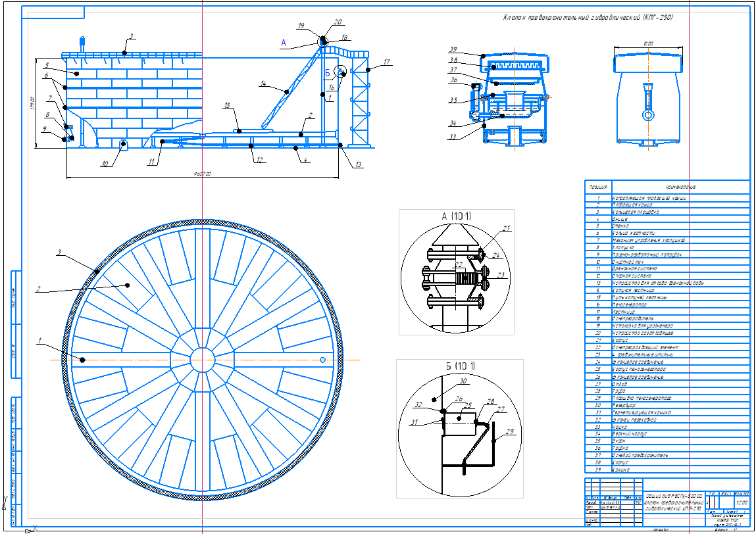Select detail view label A (10:1)
This screenshot has height=534, width=756.
click(x=455, y=215)
